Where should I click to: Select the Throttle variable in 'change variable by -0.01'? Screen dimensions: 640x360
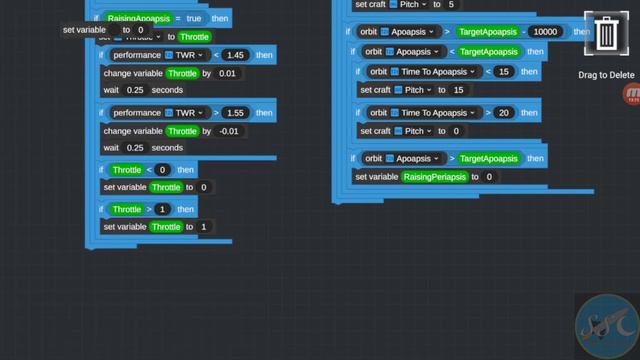point(182,131)
